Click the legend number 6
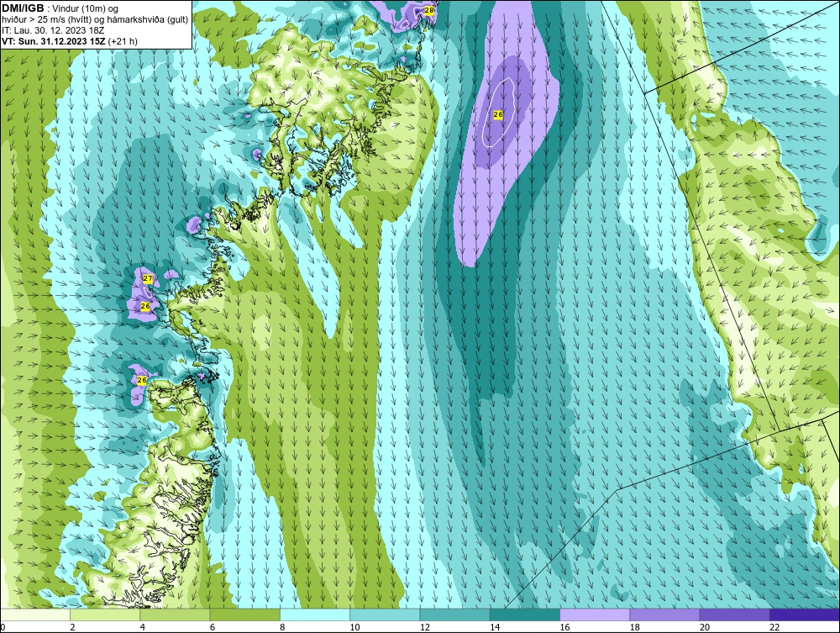840x633 pixels. click(213, 627)
